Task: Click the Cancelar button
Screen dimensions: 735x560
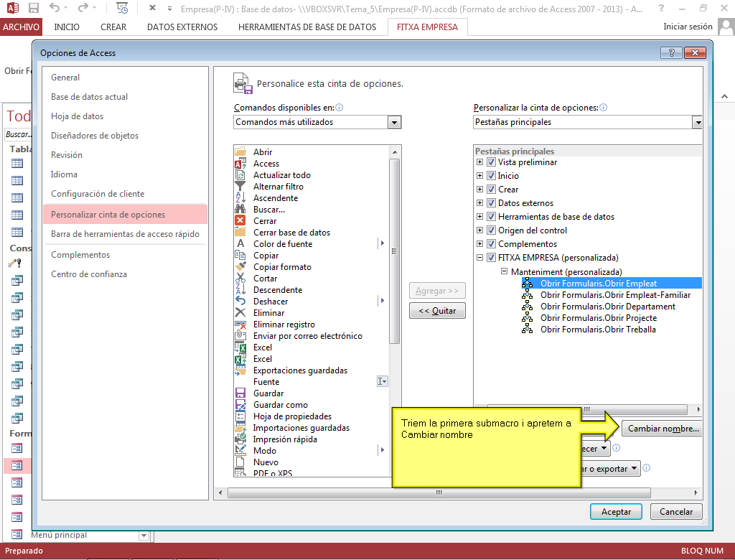Action: (x=676, y=512)
